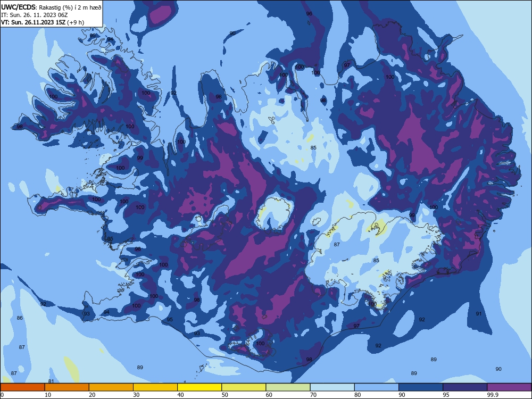Click the dark orange 0–10 legend swatch
Image resolution: width=532 pixels, height=399 pixels.
click(22, 387)
